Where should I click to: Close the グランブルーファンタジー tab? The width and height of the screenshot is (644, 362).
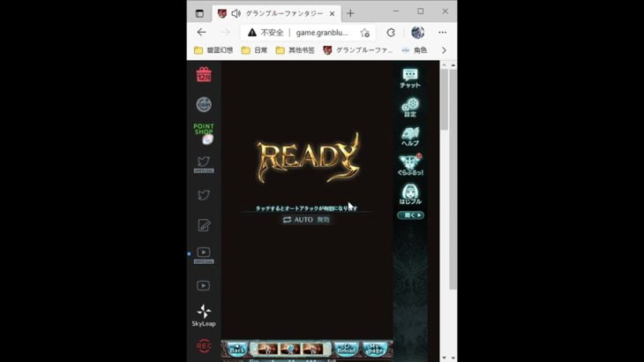[332, 13]
